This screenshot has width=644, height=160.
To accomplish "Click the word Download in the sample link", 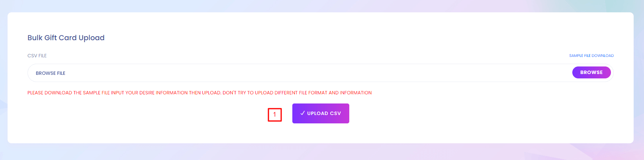I will coord(603,56).
